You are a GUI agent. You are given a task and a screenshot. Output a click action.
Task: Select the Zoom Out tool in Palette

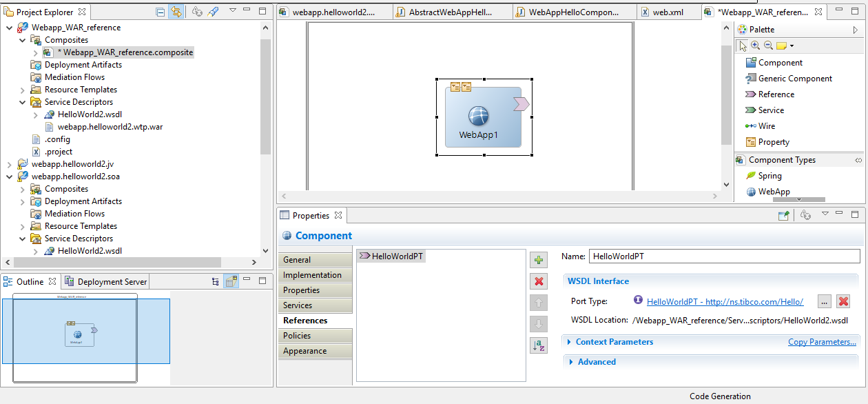(x=768, y=46)
